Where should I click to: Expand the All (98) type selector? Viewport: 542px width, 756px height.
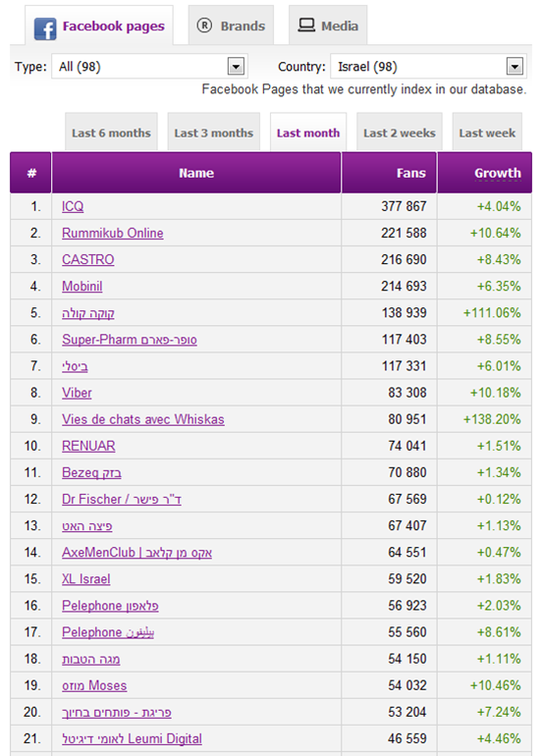click(149, 67)
